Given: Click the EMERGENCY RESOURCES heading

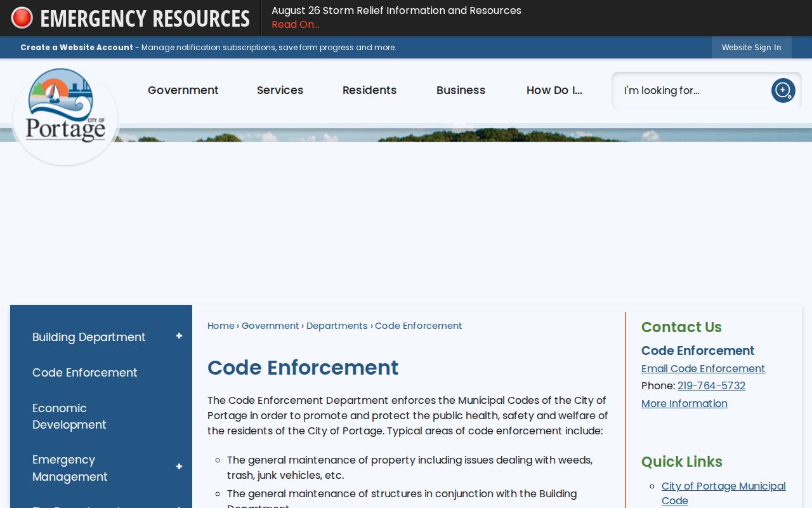Looking at the screenshot, I should pyautogui.click(x=145, y=18).
